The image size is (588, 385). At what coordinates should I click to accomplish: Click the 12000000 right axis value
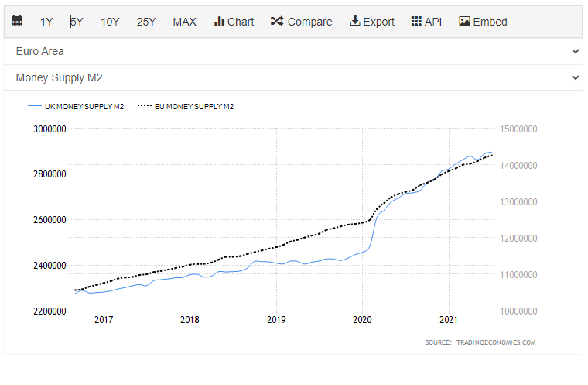pos(518,239)
